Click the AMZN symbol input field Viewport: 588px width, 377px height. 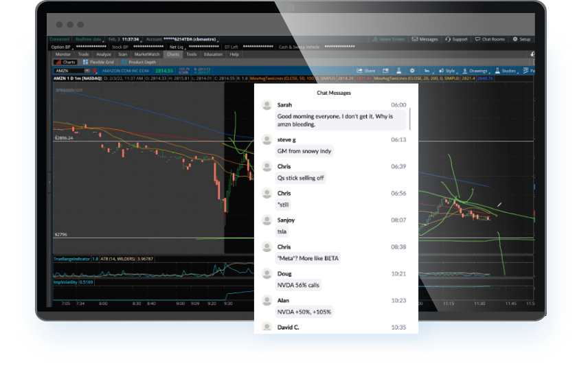tap(69, 71)
